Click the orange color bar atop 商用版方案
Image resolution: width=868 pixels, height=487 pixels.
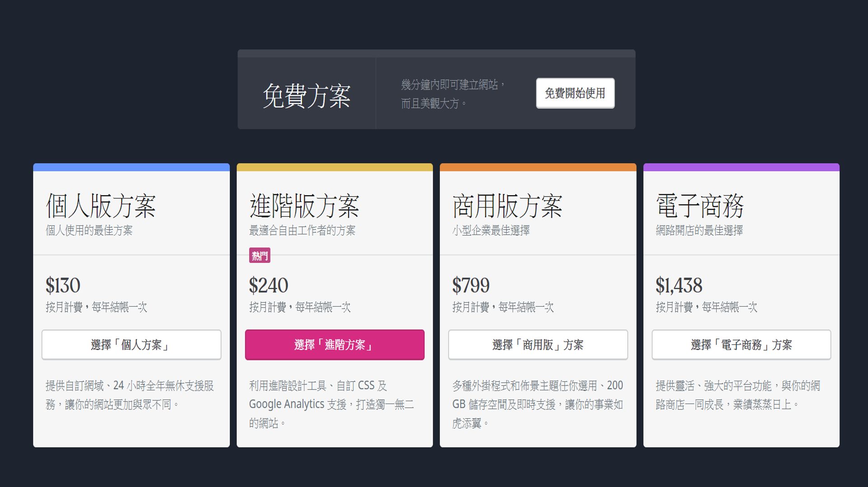[537, 167]
